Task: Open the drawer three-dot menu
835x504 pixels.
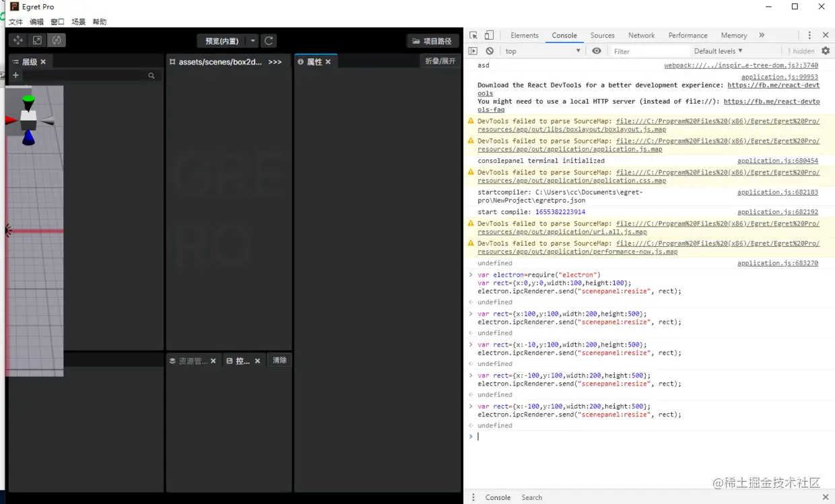Action: (x=473, y=497)
